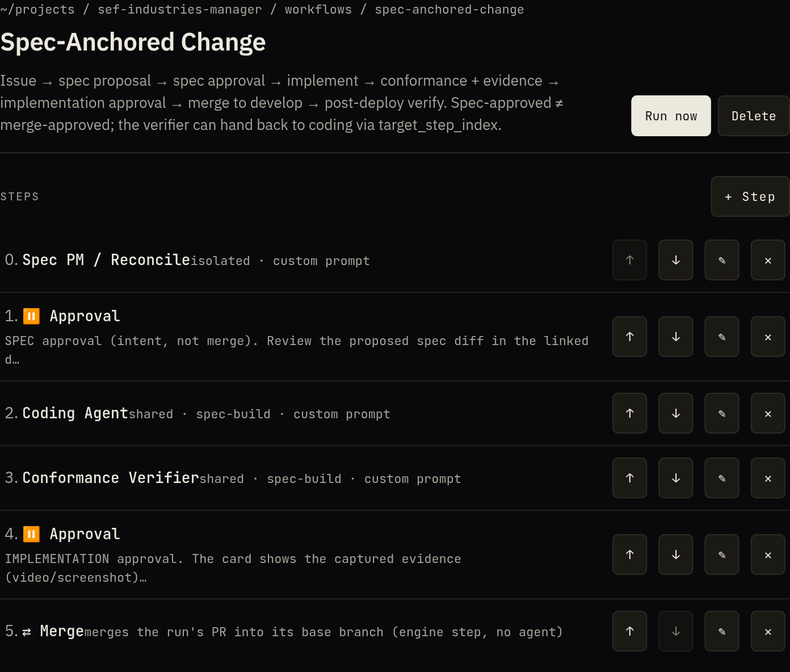Image resolution: width=790 pixels, height=672 pixels.
Task: Remove the Spec PM / Reconcile step
Action: (x=768, y=260)
